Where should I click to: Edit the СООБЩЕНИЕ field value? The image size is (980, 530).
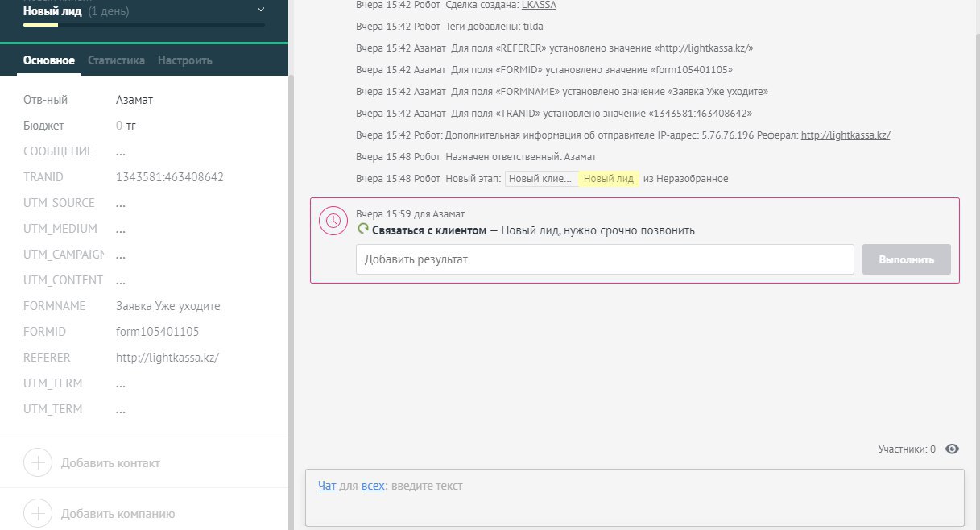[121, 151]
